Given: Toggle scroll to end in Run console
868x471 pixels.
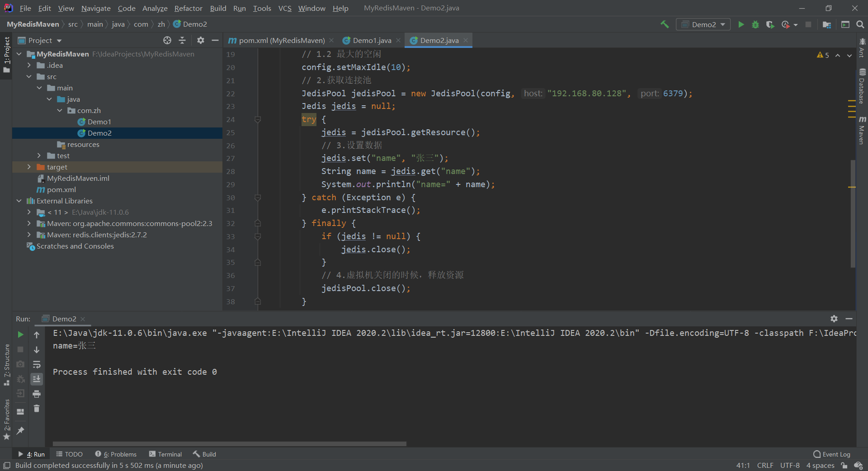Looking at the screenshot, I should point(37,379).
